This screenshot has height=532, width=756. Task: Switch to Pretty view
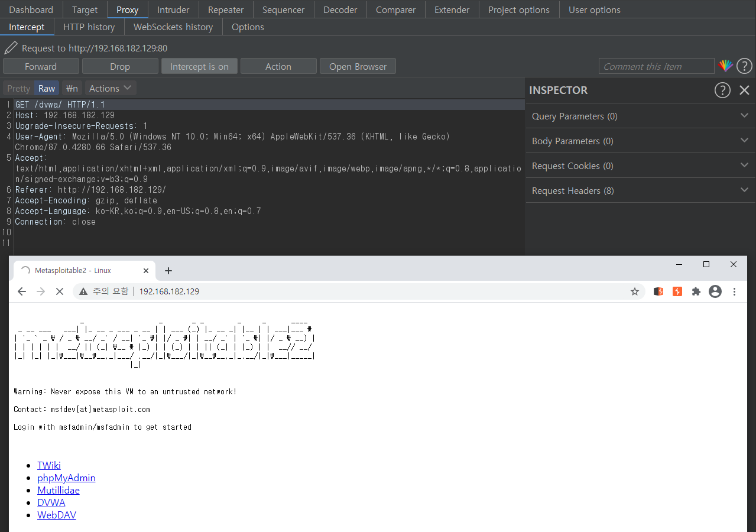[x=18, y=88]
